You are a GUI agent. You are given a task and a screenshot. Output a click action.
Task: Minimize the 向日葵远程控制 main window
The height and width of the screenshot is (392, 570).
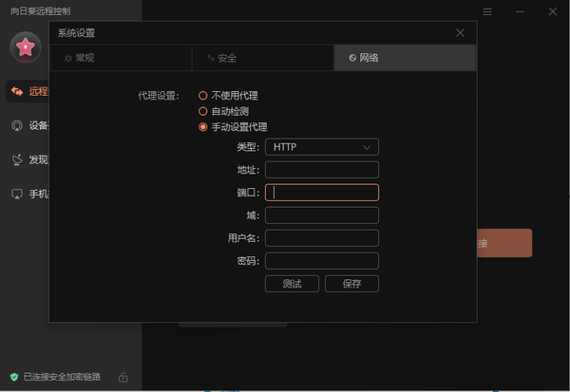520,12
